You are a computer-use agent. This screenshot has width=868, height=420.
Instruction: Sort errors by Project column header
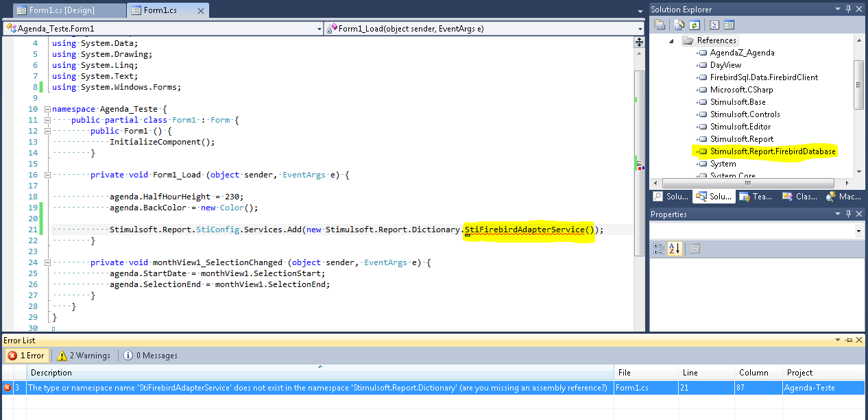click(x=825, y=373)
